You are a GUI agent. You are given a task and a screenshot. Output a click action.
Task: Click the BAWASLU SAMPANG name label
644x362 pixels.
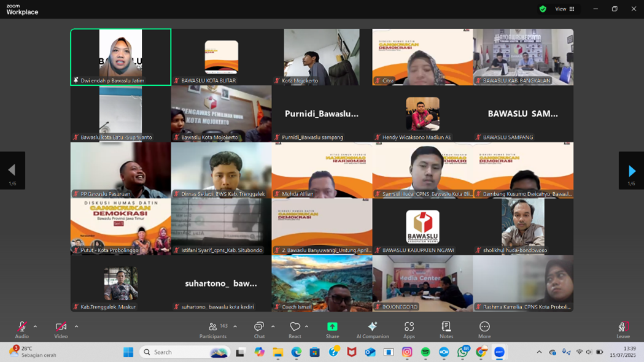click(508, 137)
